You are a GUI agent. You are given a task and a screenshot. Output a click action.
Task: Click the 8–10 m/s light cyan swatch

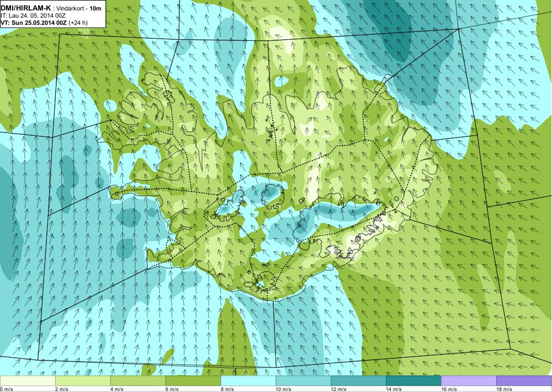tap(248, 381)
